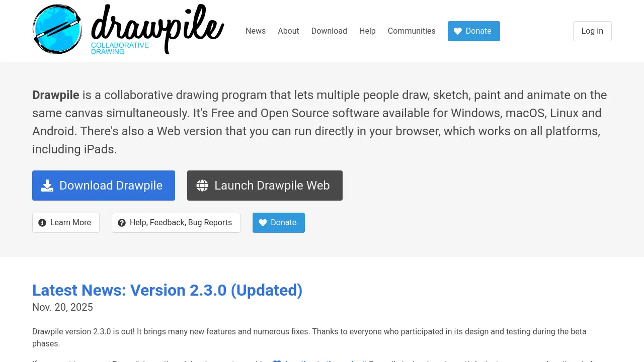Open the About menu item

point(288,31)
